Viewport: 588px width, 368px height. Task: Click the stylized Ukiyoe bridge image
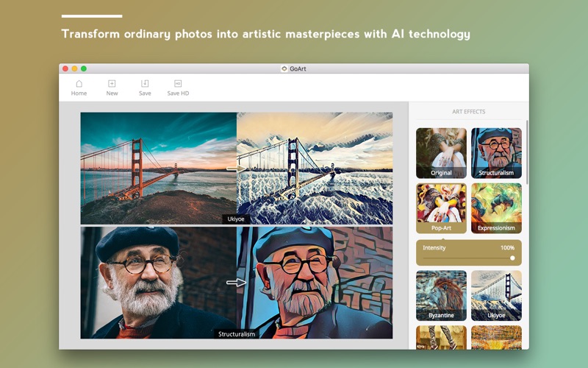[x=315, y=167]
